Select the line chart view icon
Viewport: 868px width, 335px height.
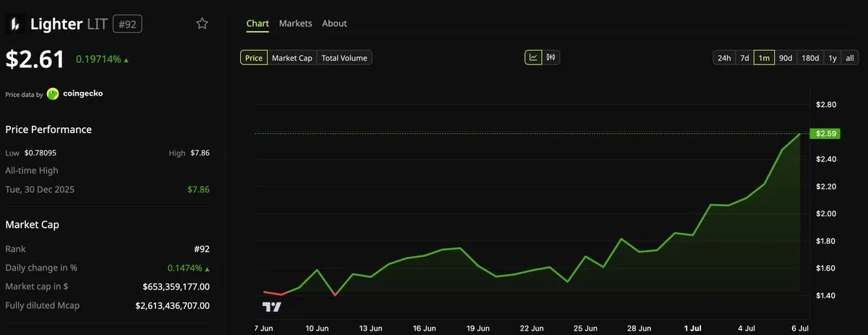click(533, 57)
